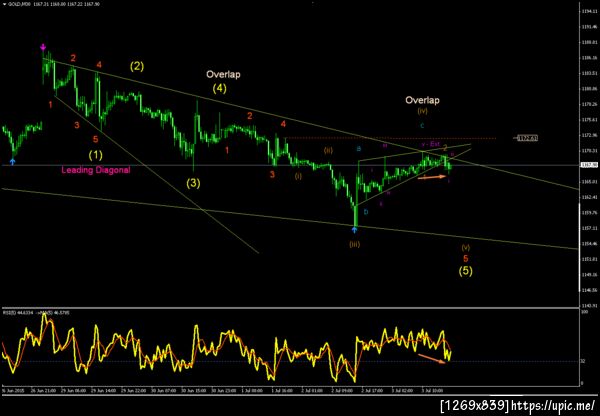
Task: Click the magenta down arrow at chart peak
Action: (43, 47)
